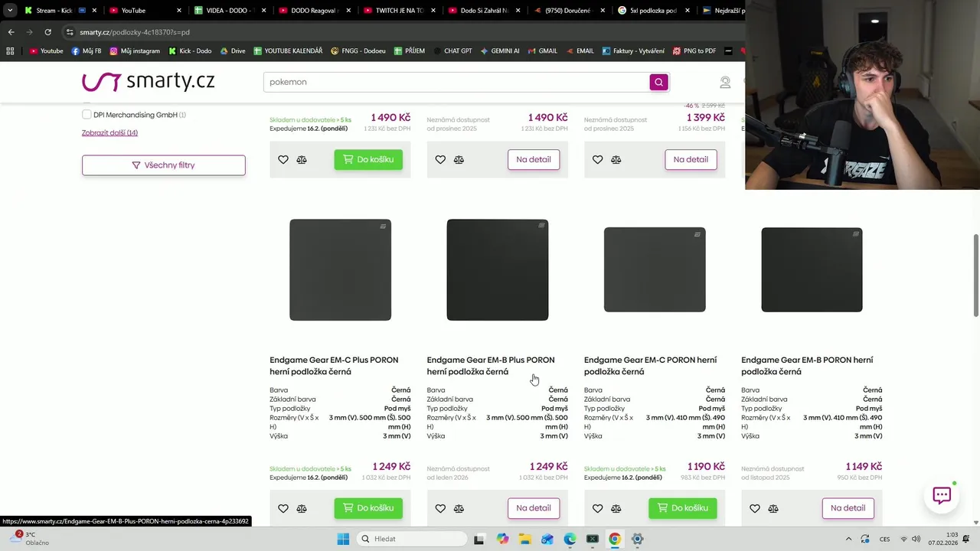Compare EM-C Plus PORON with scales icon

[302, 508]
